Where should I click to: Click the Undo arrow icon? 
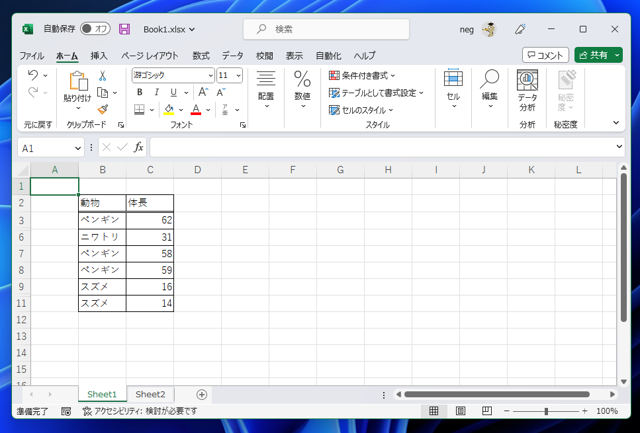pyautogui.click(x=33, y=75)
